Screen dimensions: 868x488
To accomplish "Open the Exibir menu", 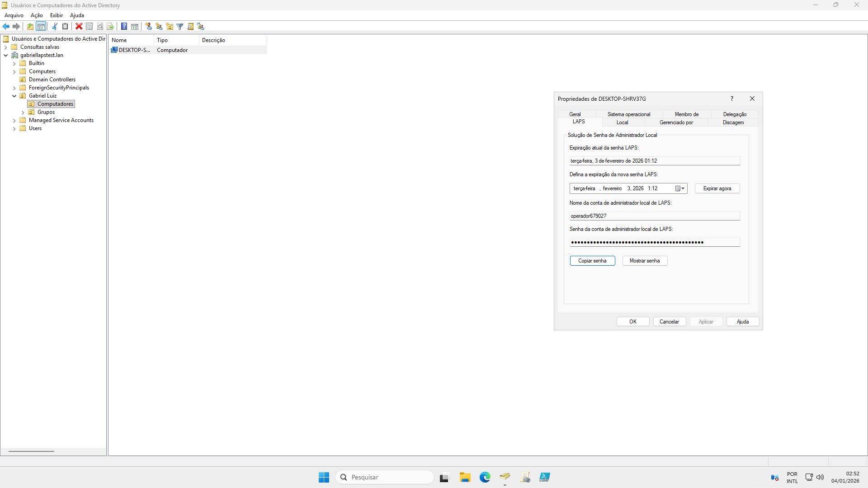I will (57, 15).
